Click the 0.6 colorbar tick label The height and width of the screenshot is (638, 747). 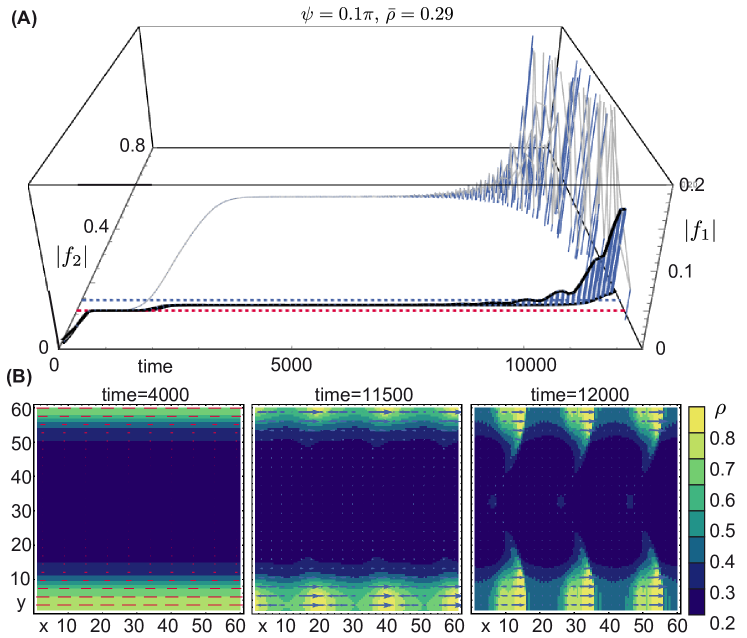point(723,500)
